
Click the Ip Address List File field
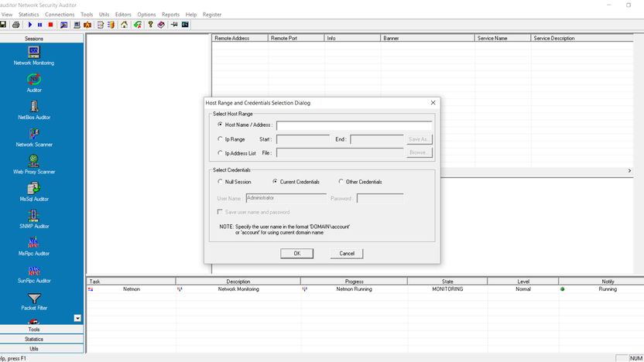pyautogui.click(x=340, y=153)
